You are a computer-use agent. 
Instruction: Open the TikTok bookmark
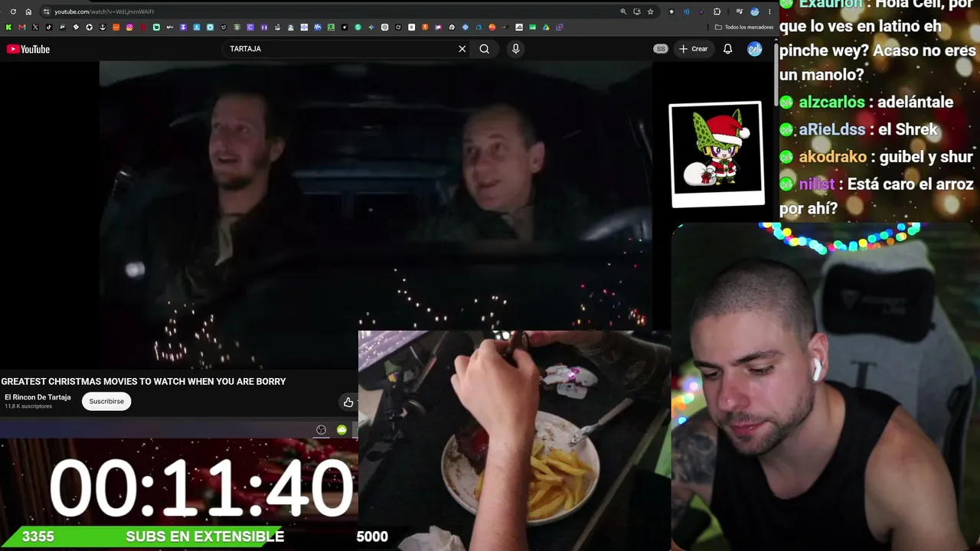(x=49, y=28)
